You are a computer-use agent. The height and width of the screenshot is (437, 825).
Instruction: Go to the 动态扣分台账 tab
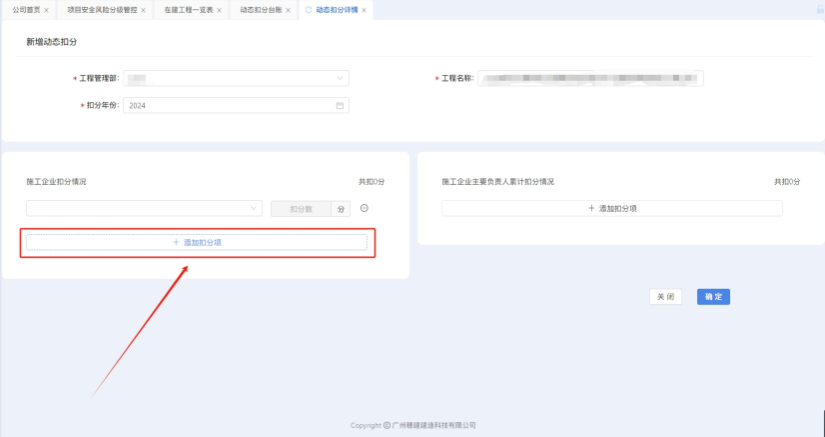coord(259,10)
